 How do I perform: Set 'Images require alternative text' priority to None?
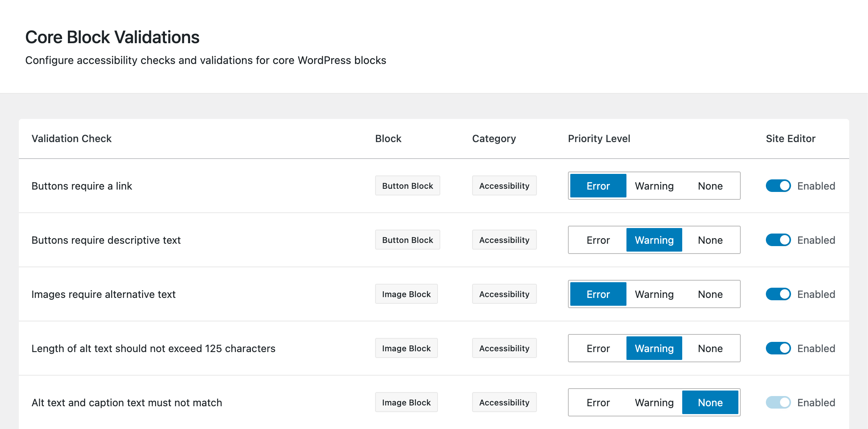tap(710, 294)
